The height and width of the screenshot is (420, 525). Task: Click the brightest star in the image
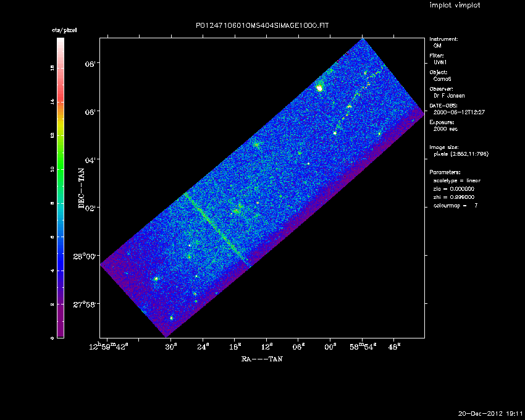pos(319,88)
